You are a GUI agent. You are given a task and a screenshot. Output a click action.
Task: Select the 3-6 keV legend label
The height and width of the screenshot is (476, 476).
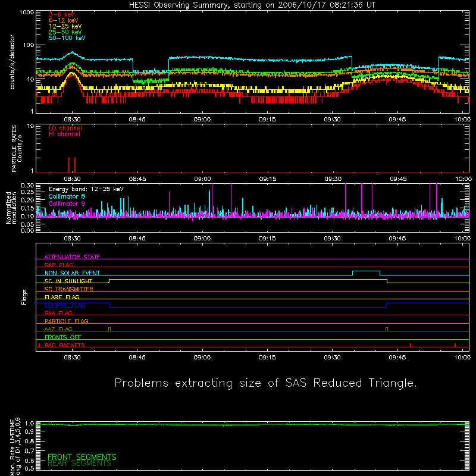coord(61,14)
